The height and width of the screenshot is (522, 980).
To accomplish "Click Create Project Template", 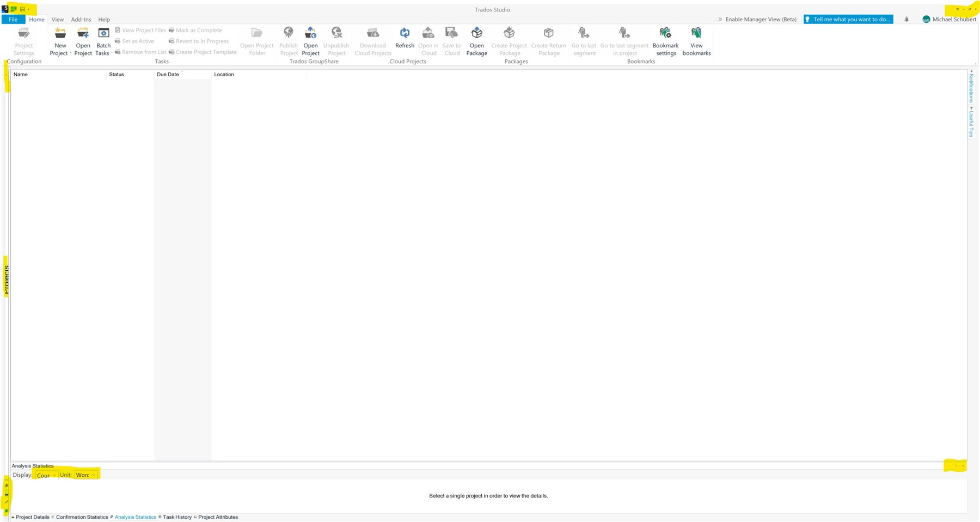I will tap(203, 52).
